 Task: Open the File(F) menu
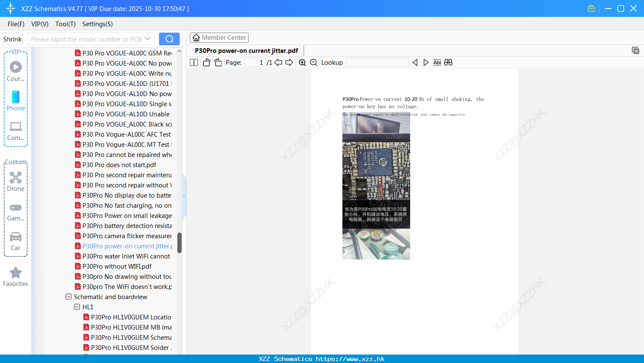16,24
